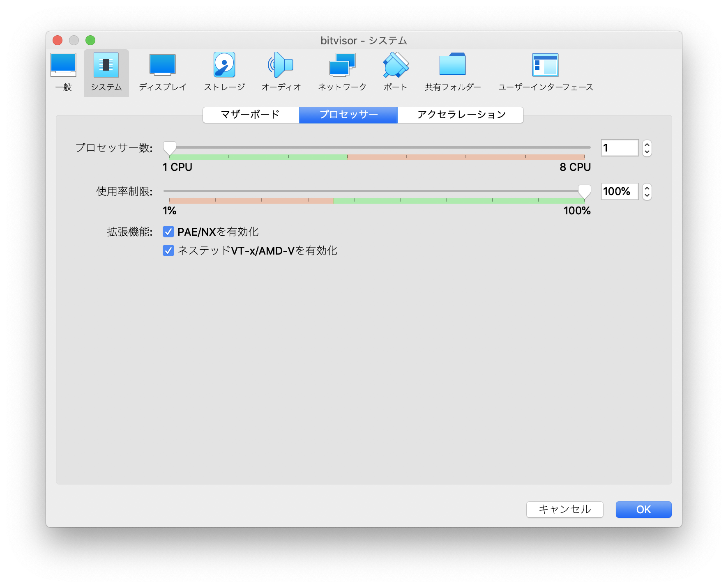
Task: Open the ストレージ (Storage) settings icon
Action: (224, 66)
